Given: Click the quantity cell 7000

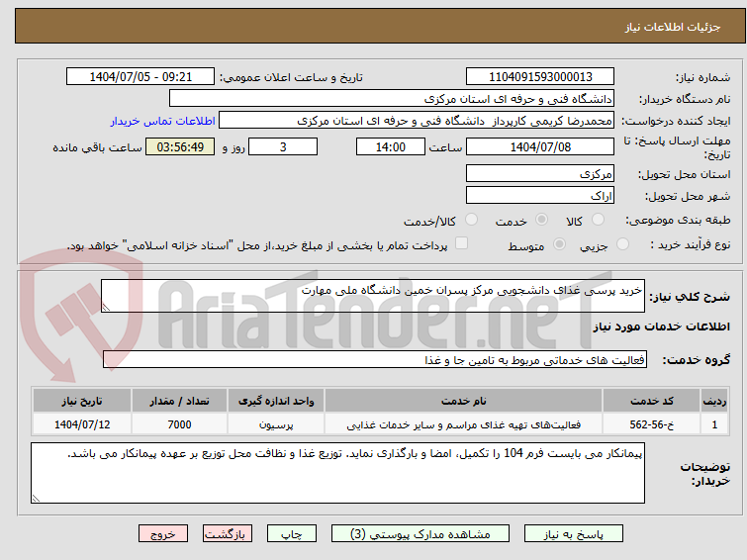Looking at the screenshot, I should pyautogui.click(x=180, y=424).
